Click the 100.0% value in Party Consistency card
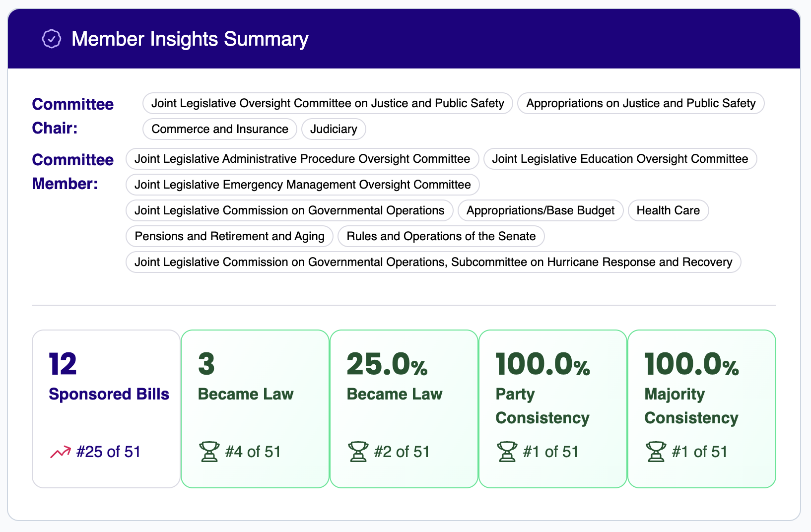 pos(543,364)
